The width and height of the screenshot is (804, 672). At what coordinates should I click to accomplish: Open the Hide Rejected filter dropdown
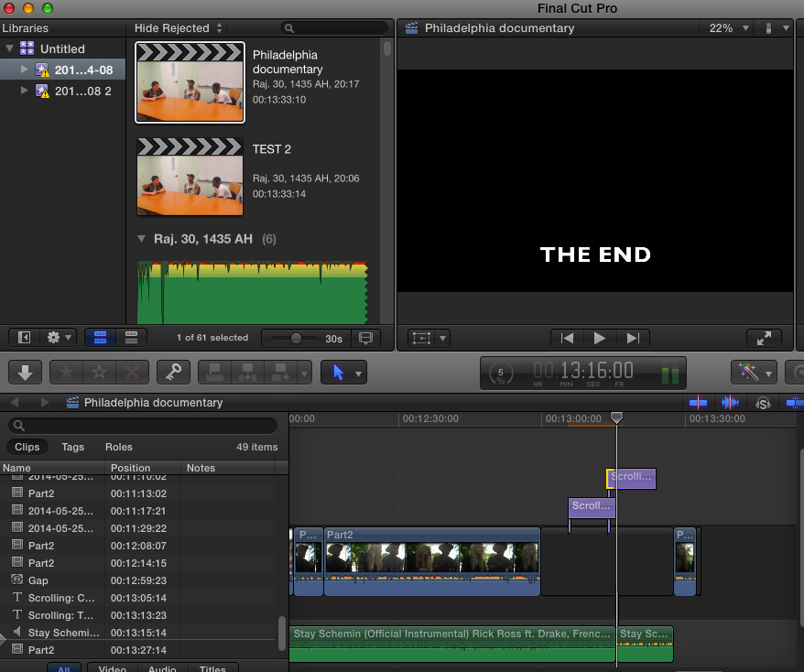point(178,28)
